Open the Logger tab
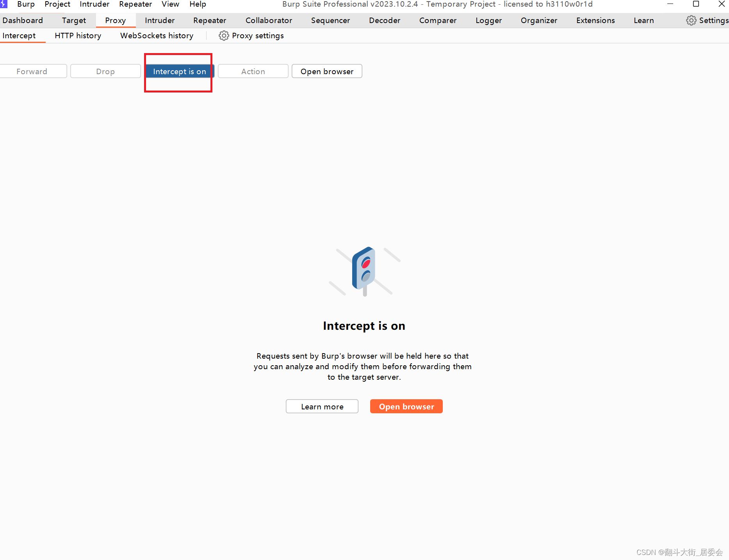Image resolution: width=729 pixels, height=560 pixels. pos(488,20)
